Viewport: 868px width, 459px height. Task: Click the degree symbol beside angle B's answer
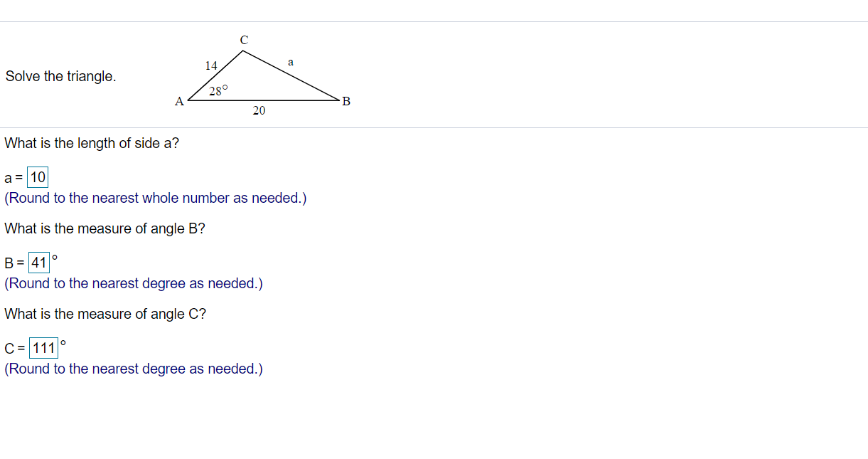coord(55,258)
